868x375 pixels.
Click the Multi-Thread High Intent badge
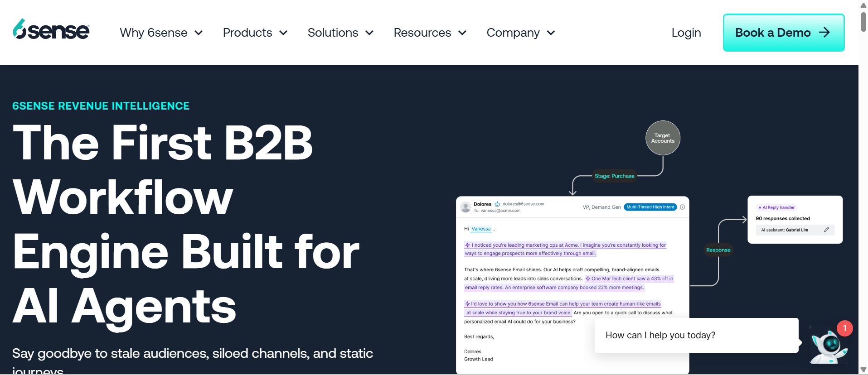point(650,207)
